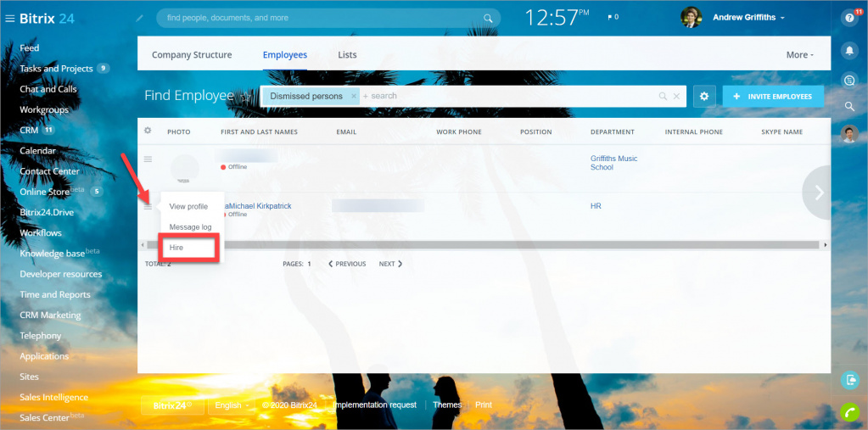This screenshot has height=430, width=868.
Task: Switch to Employees tab
Action: point(285,55)
